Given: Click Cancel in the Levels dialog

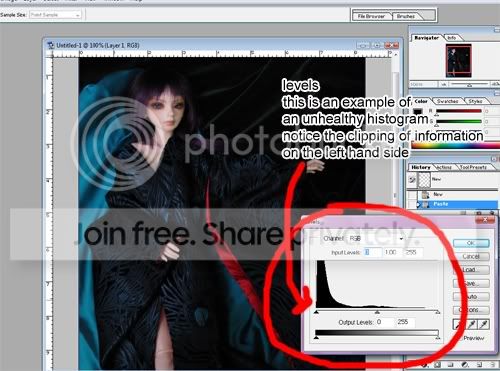Looking at the screenshot, I should [x=471, y=256].
